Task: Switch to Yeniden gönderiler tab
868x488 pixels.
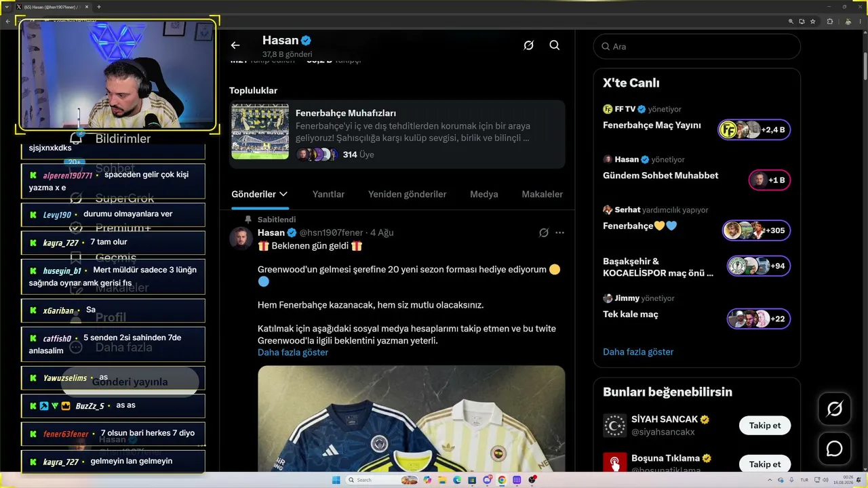Action: (407, 195)
